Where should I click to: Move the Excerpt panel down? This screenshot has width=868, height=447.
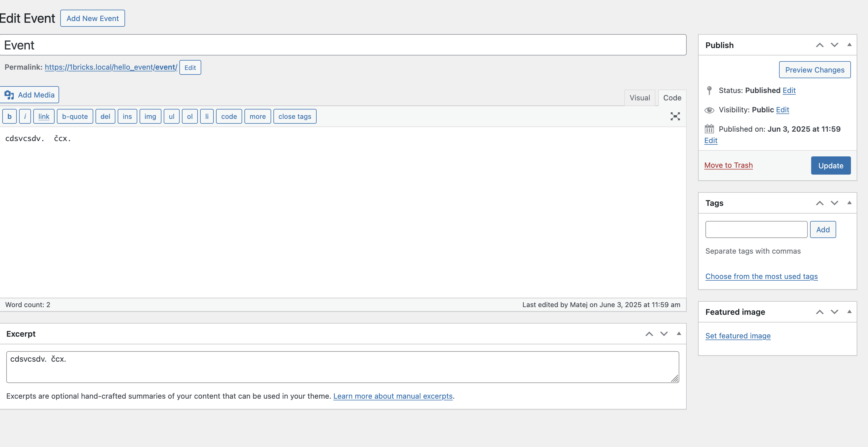pos(664,334)
